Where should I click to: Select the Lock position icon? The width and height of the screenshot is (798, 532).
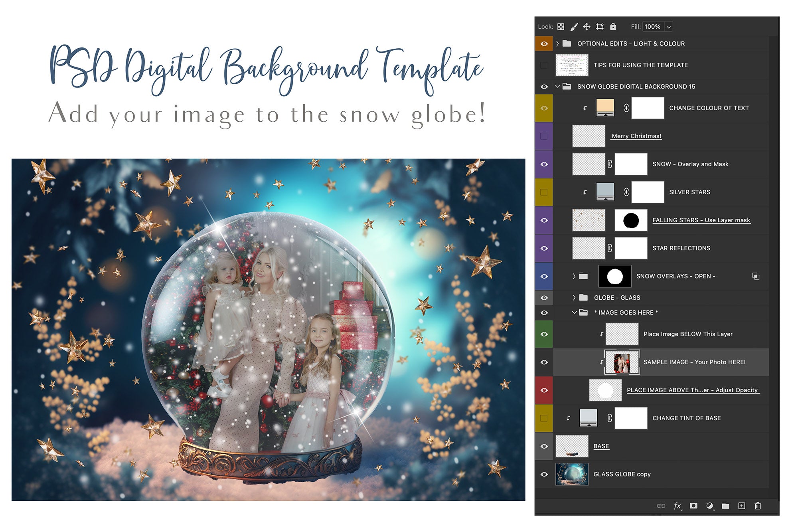587,26
